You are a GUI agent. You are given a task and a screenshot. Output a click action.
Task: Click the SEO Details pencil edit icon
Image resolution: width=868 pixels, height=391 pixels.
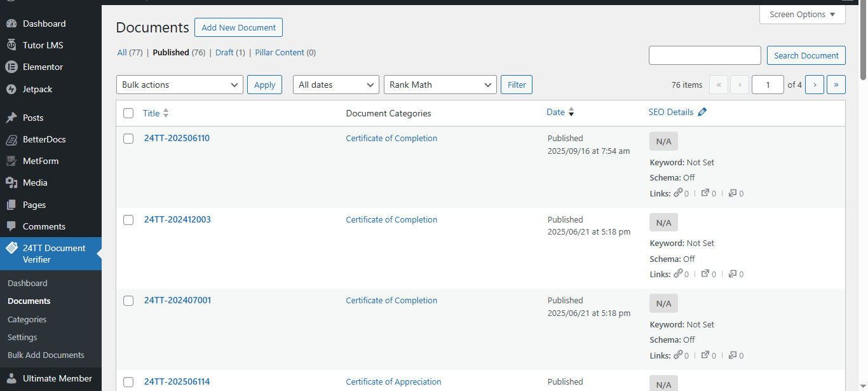pyautogui.click(x=702, y=111)
